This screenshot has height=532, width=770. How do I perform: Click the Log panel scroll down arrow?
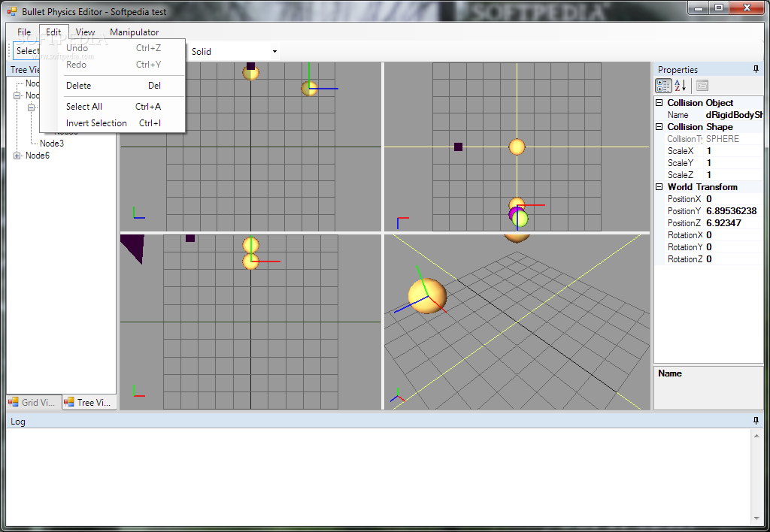pyautogui.click(x=756, y=518)
